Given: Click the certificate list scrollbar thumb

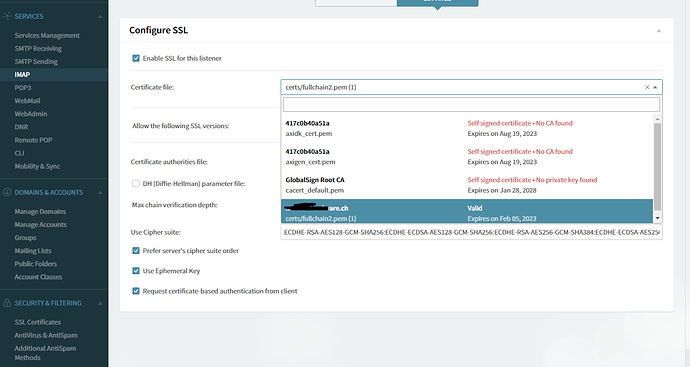Looking at the screenshot, I should click(657, 167).
